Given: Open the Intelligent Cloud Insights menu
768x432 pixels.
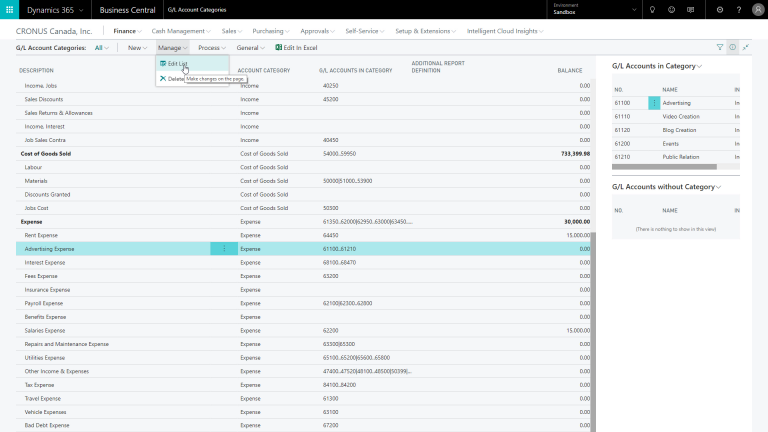Looking at the screenshot, I should pyautogui.click(x=505, y=31).
